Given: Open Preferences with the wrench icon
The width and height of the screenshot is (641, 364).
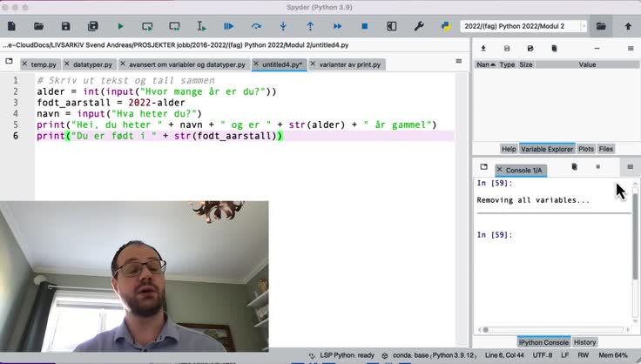Looking at the screenshot, I should (x=419, y=26).
